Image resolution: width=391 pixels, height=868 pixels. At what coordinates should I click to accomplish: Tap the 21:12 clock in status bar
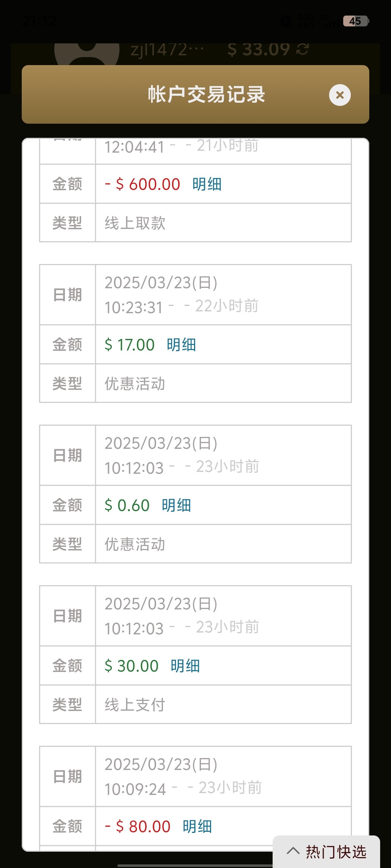pyautogui.click(x=39, y=21)
